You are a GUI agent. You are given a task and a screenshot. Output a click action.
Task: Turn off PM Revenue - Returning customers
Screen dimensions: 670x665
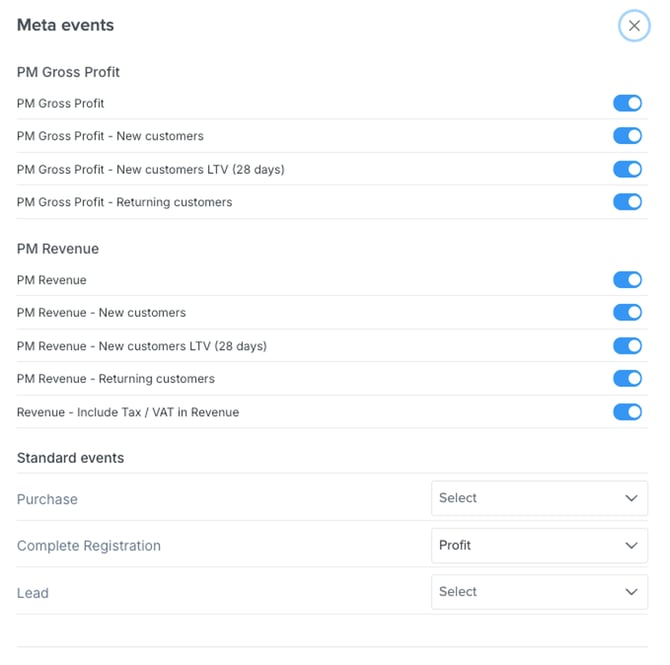click(x=627, y=379)
